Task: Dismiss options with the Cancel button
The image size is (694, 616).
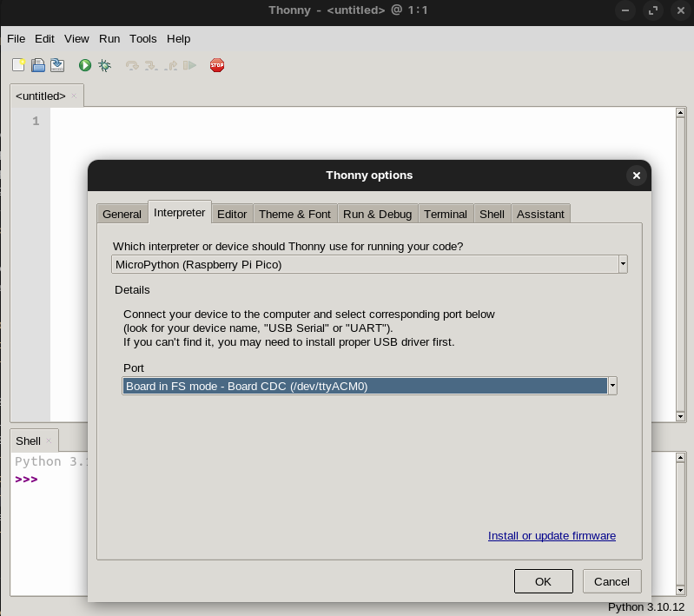Action: (x=611, y=581)
